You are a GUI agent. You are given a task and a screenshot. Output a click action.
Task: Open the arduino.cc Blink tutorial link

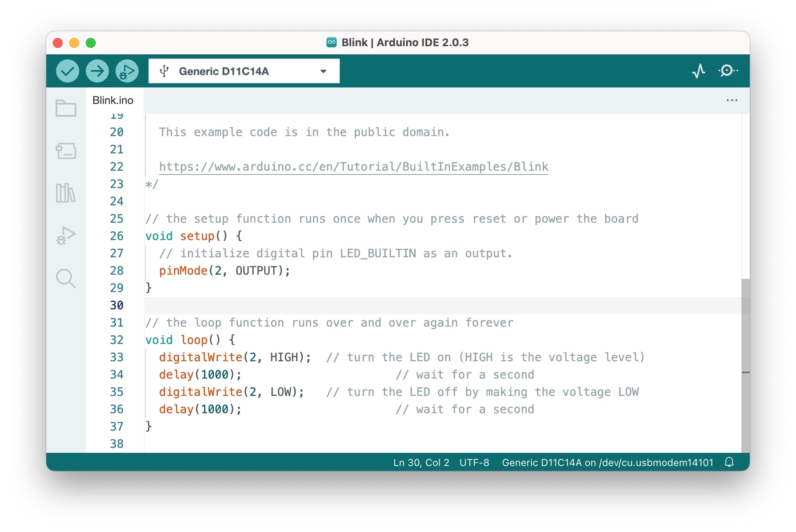pos(353,167)
